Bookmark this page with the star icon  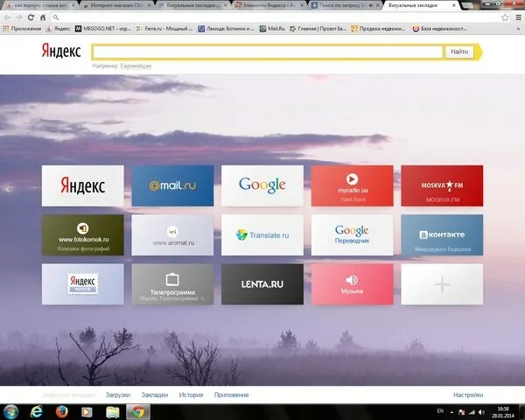pos(505,17)
